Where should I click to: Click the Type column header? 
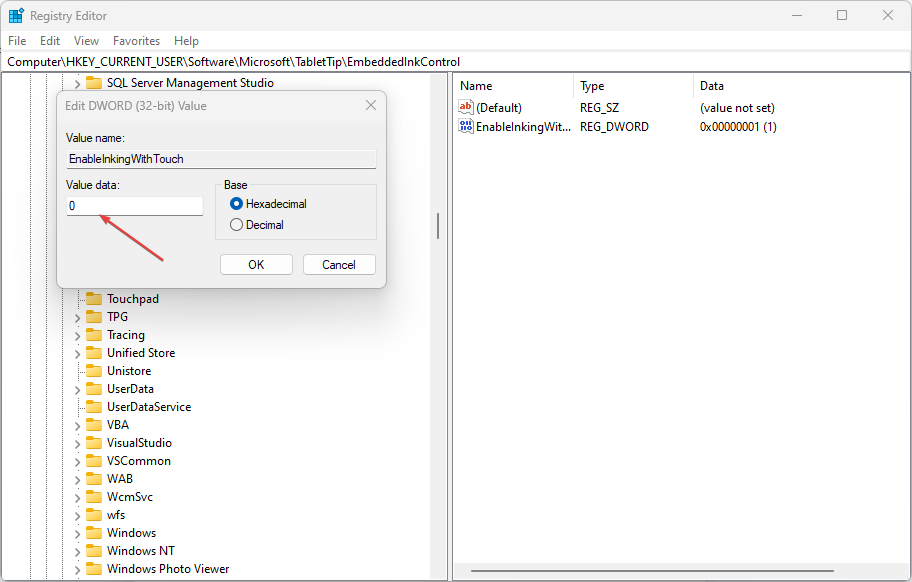tap(592, 86)
